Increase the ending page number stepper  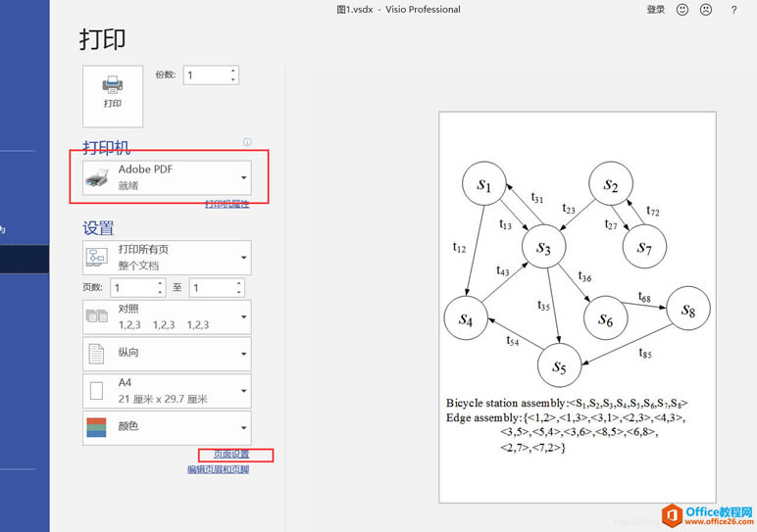[x=236, y=283]
